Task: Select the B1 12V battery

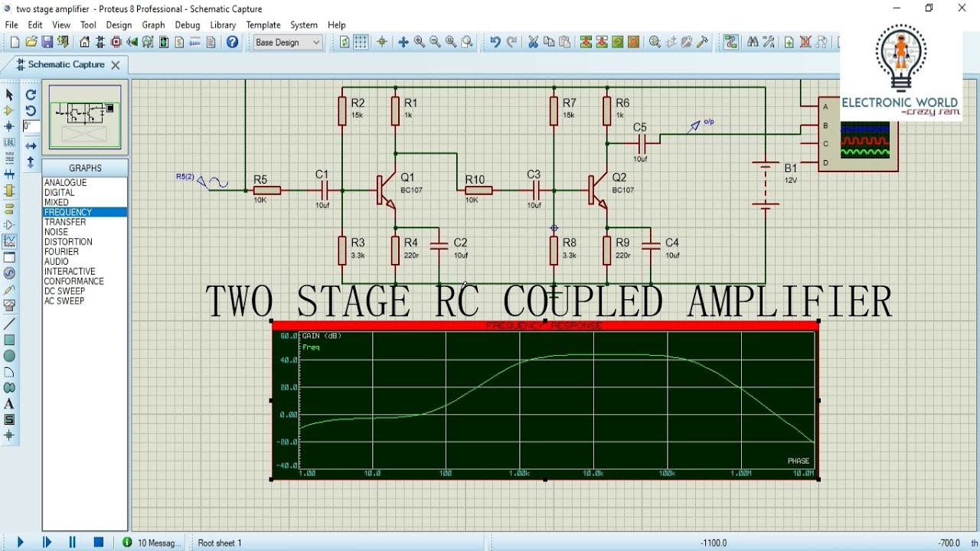Action: pos(765,184)
